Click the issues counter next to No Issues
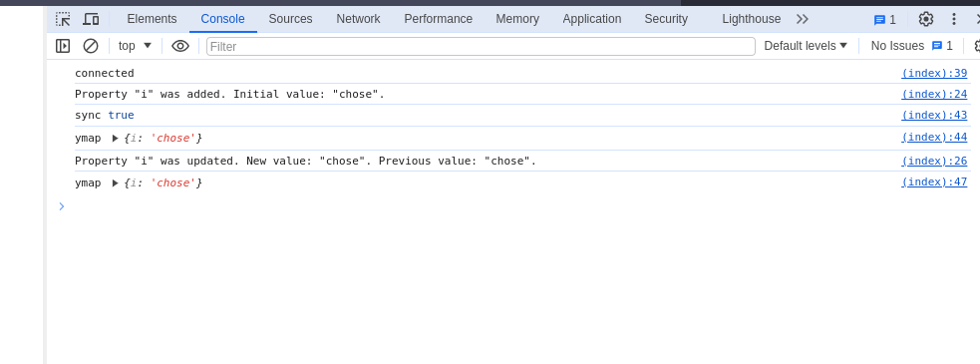 [x=942, y=46]
